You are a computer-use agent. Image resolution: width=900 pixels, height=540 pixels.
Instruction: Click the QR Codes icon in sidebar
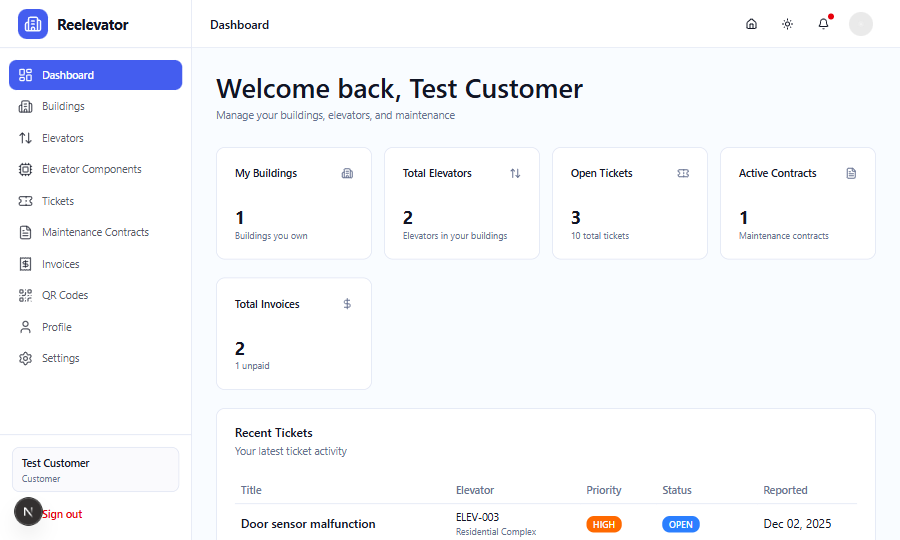pyautogui.click(x=26, y=295)
